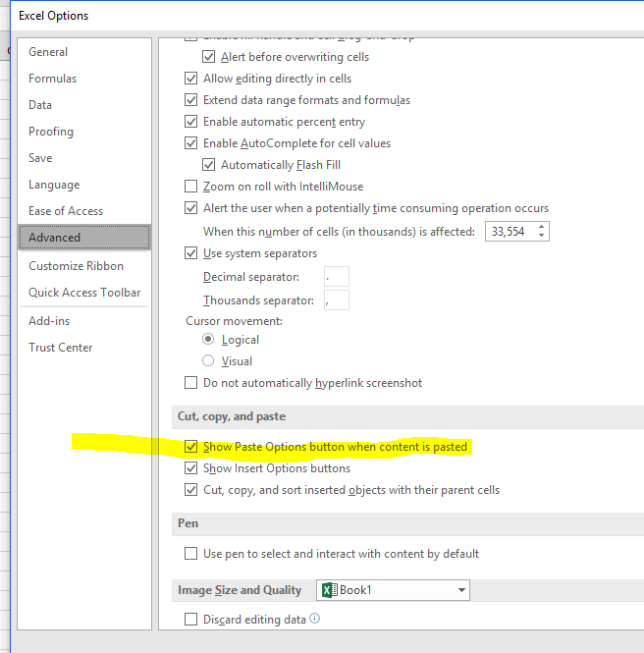Open the Trust Center category
This screenshot has width=644, height=653.
click(x=60, y=348)
